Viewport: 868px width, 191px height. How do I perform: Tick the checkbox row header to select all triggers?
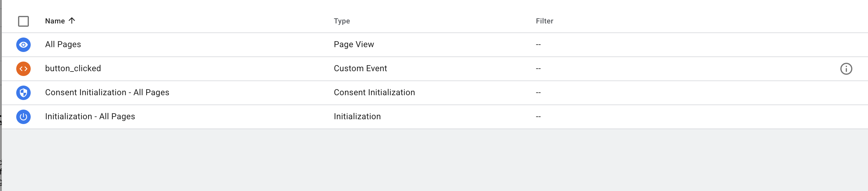(23, 21)
